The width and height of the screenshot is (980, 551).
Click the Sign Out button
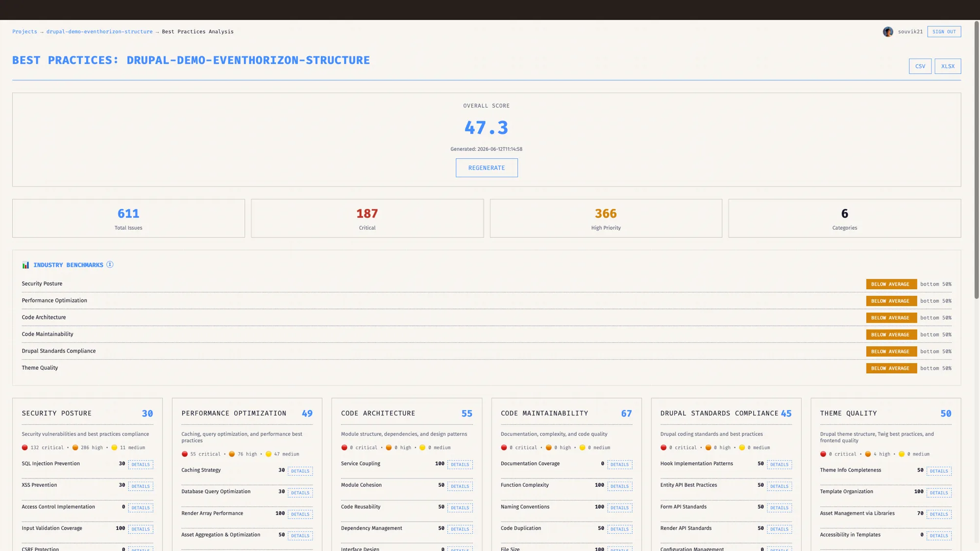click(x=944, y=32)
